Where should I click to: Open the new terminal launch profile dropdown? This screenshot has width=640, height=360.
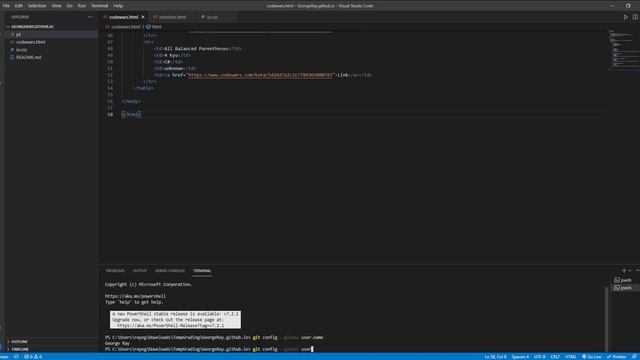(x=630, y=271)
